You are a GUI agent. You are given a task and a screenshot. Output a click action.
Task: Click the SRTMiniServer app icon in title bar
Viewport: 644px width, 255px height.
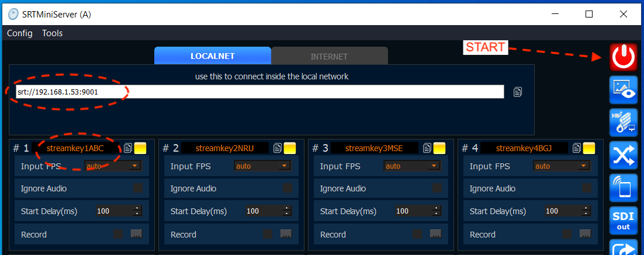(x=13, y=15)
